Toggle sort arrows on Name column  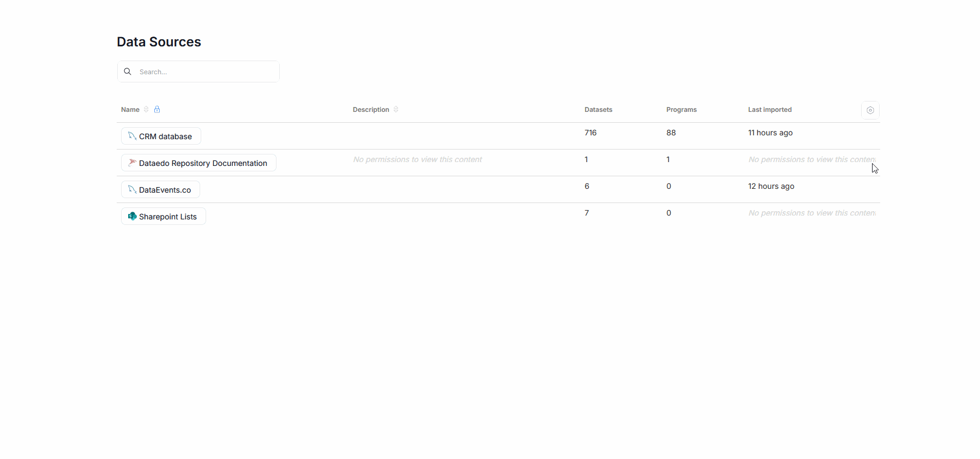146,110
